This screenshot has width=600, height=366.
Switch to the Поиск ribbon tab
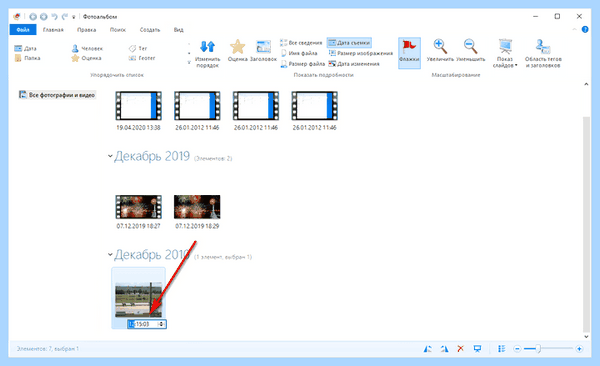tap(117, 29)
